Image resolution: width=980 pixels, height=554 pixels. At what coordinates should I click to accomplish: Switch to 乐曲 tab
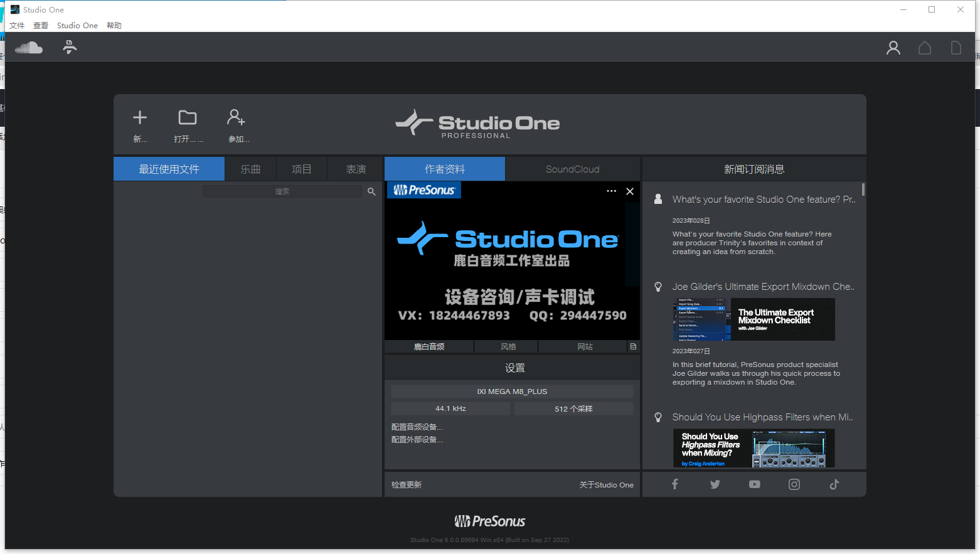(x=250, y=169)
